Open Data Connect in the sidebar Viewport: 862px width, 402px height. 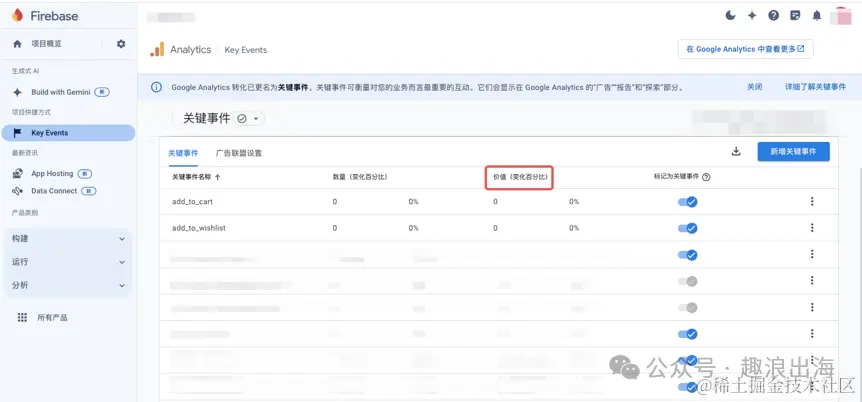click(x=54, y=191)
